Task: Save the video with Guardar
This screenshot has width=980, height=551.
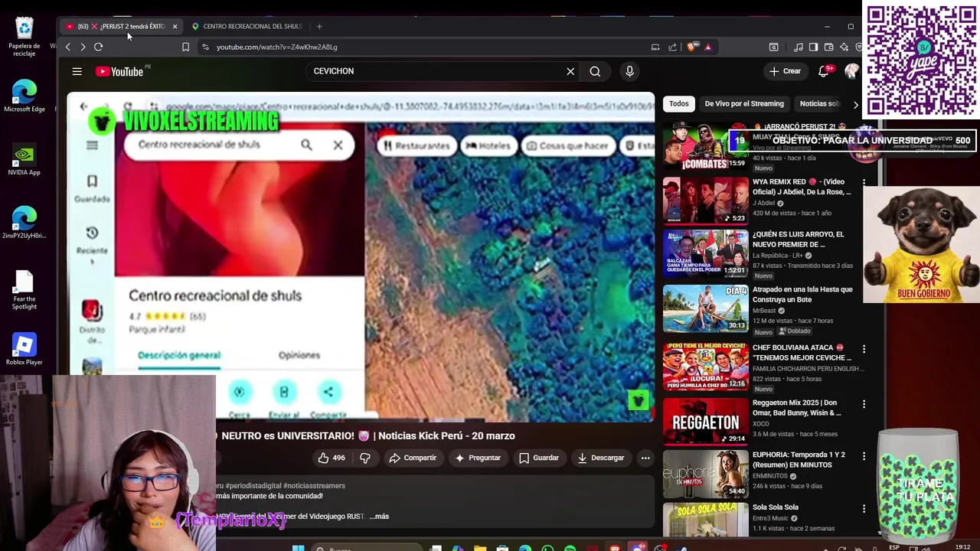Action: pyautogui.click(x=539, y=458)
